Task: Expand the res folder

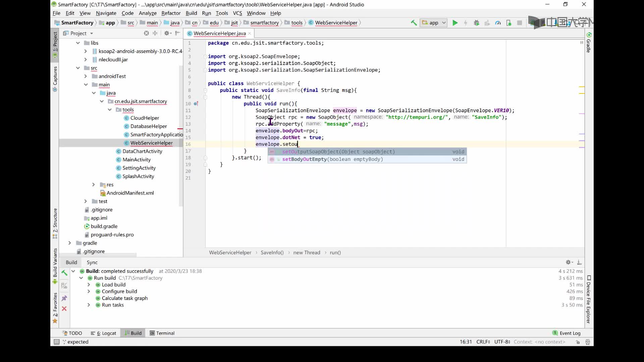Action: pos(94,185)
